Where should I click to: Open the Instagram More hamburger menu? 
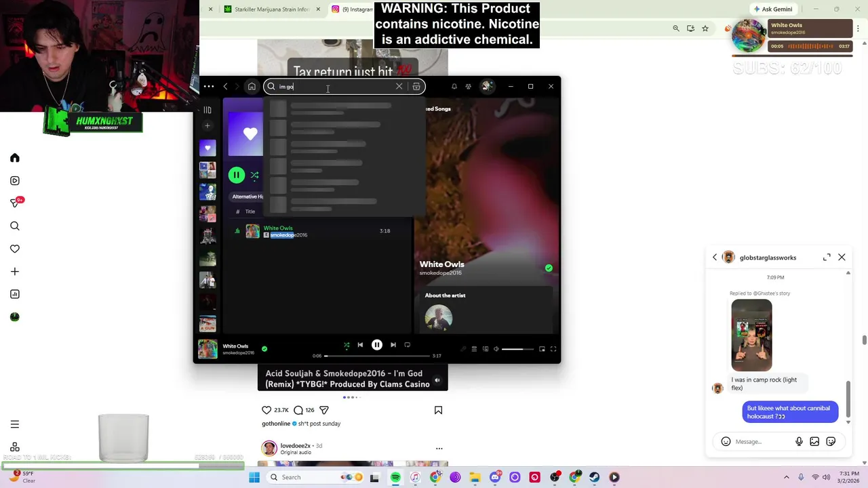[15, 424]
